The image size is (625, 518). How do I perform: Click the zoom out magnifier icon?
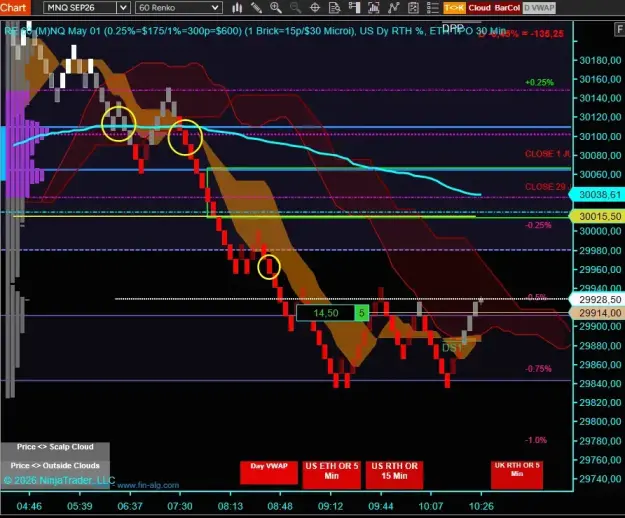pos(295,8)
